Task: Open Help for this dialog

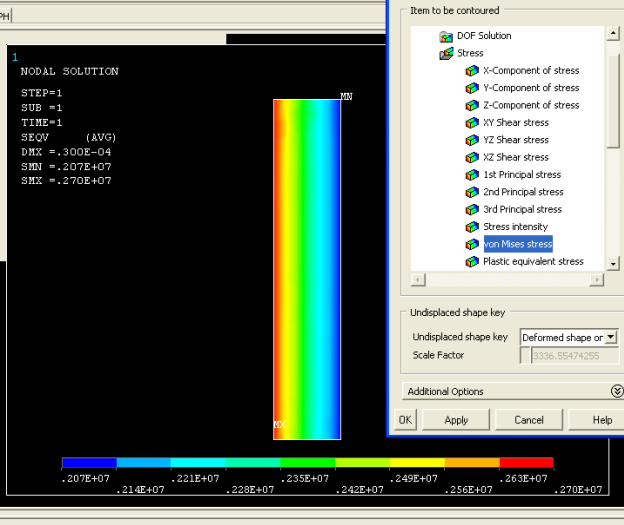Action: tap(602, 420)
